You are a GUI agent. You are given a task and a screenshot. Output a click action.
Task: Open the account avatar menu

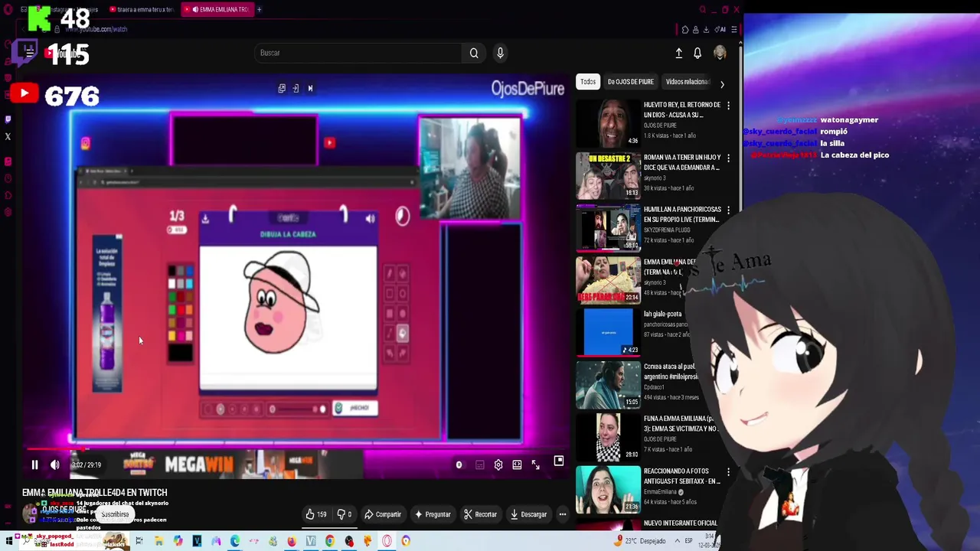[x=720, y=53]
